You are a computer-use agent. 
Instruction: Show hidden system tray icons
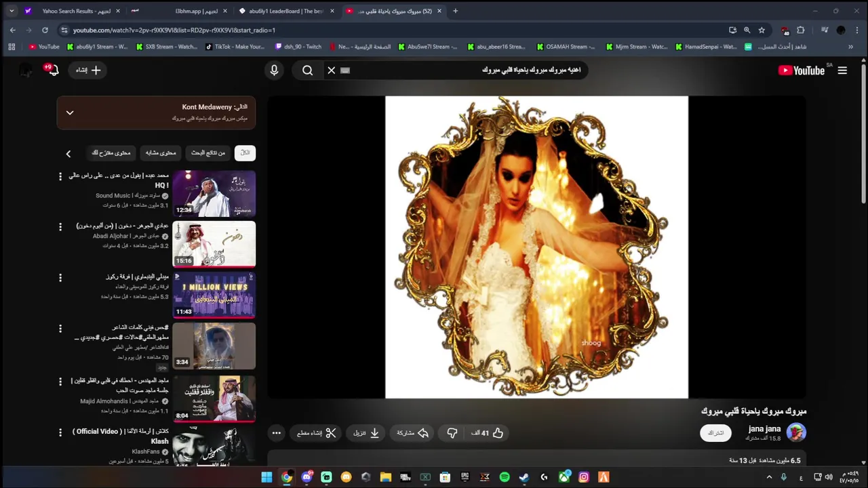(769, 477)
